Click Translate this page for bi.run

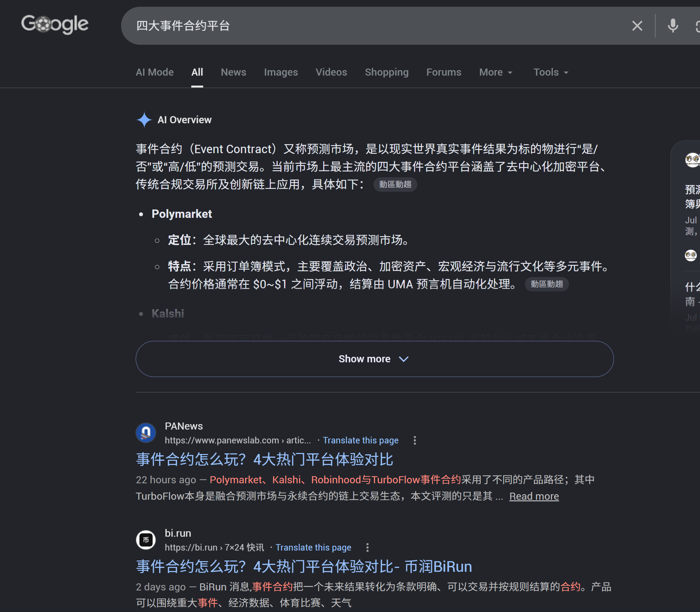point(313,547)
